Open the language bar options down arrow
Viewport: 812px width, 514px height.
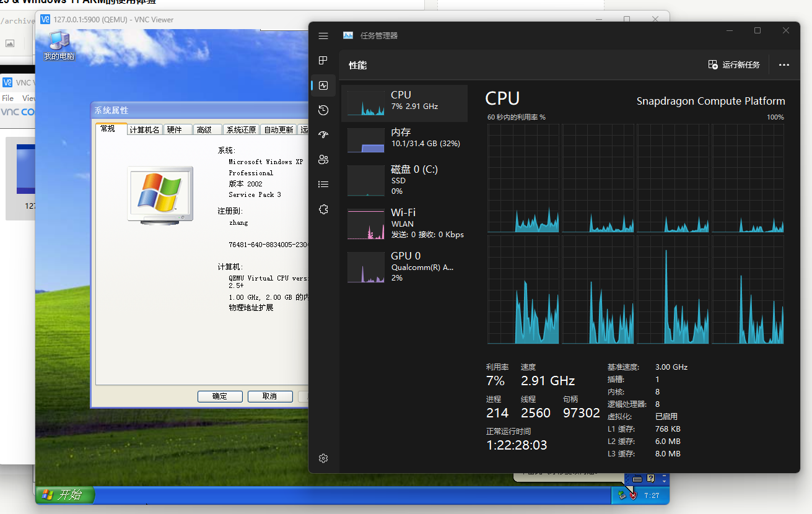pos(664,481)
